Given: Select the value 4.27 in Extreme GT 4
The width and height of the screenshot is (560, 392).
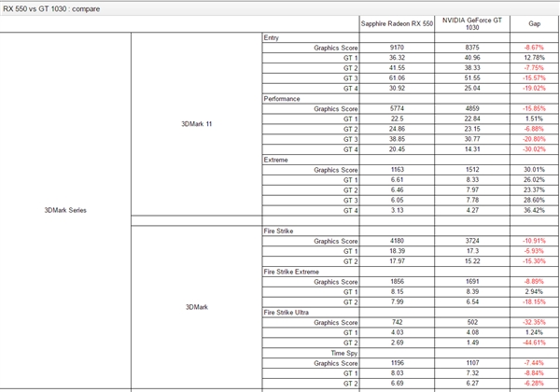Looking at the screenshot, I should [472, 210].
